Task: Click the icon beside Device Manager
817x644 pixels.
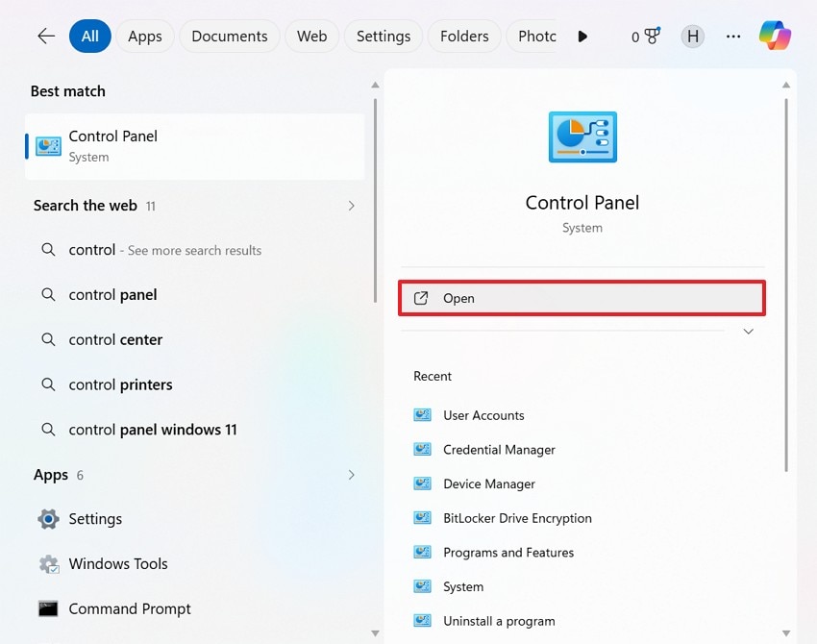Action: (x=422, y=483)
